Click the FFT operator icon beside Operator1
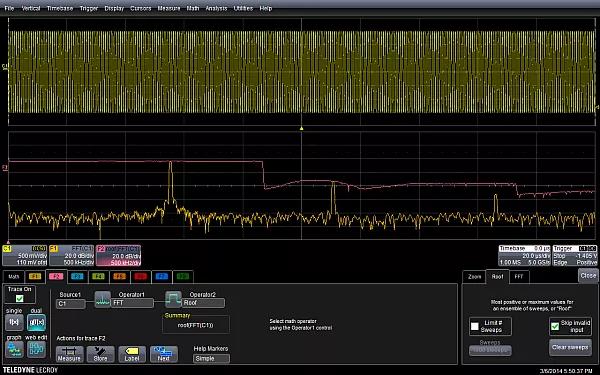The height and width of the screenshot is (375, 600). (x=103, y=300)
